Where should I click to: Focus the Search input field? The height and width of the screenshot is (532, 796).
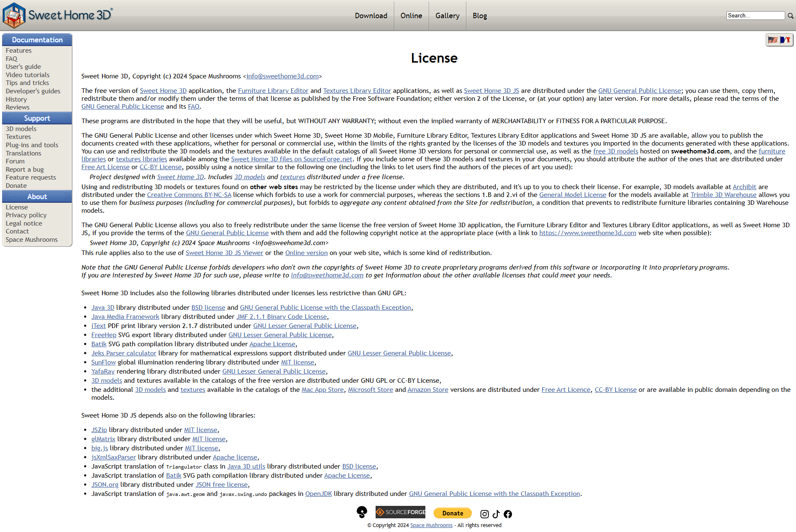click(755, 16)
